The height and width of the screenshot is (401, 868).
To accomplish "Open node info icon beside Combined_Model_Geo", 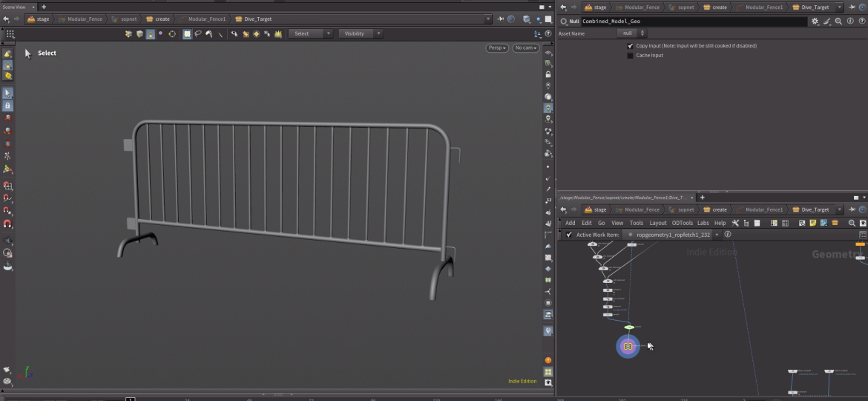I will (x=849, y=22).
